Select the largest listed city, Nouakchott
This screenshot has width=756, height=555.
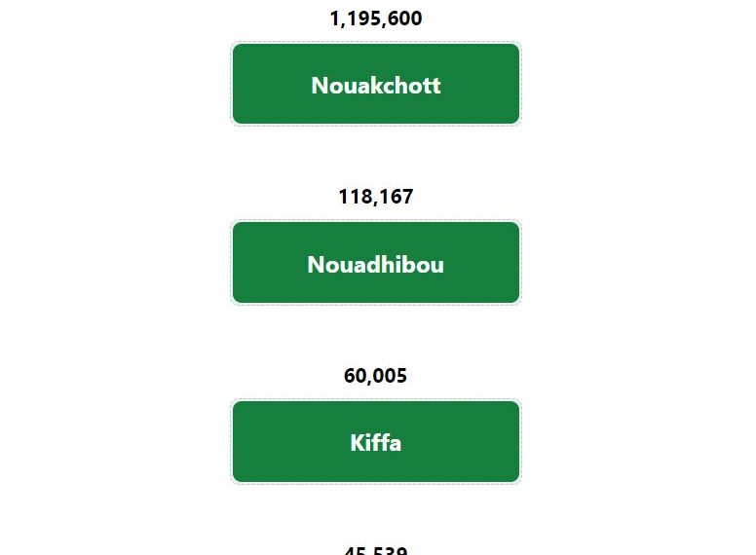pos(376,84)
